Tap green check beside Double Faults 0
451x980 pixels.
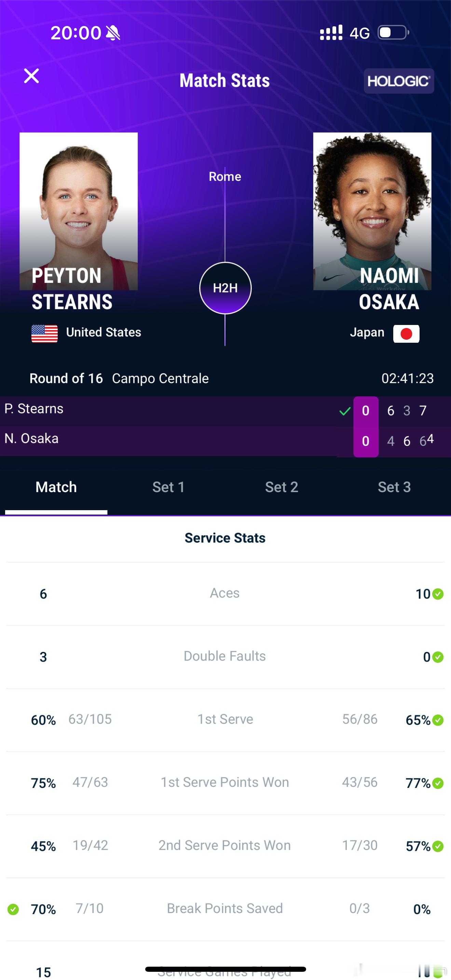click(x=438, y=657)
